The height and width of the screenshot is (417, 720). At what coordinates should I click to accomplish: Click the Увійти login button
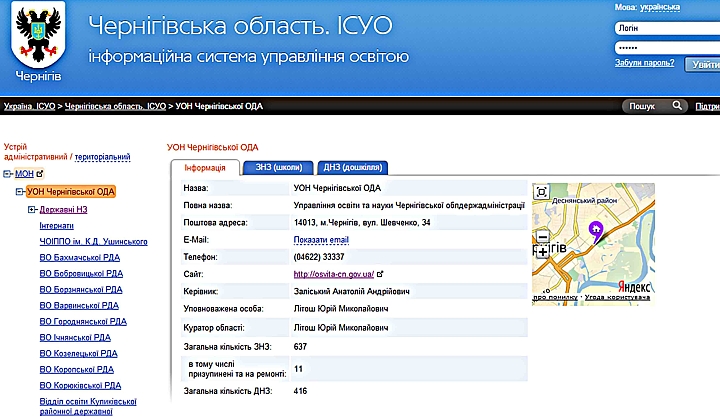point(702,64)
